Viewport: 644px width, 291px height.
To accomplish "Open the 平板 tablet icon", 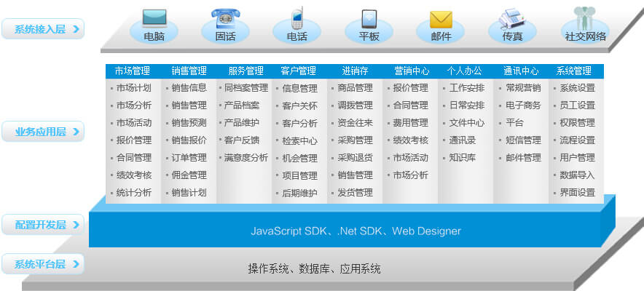I will click(x=369, y=18).
